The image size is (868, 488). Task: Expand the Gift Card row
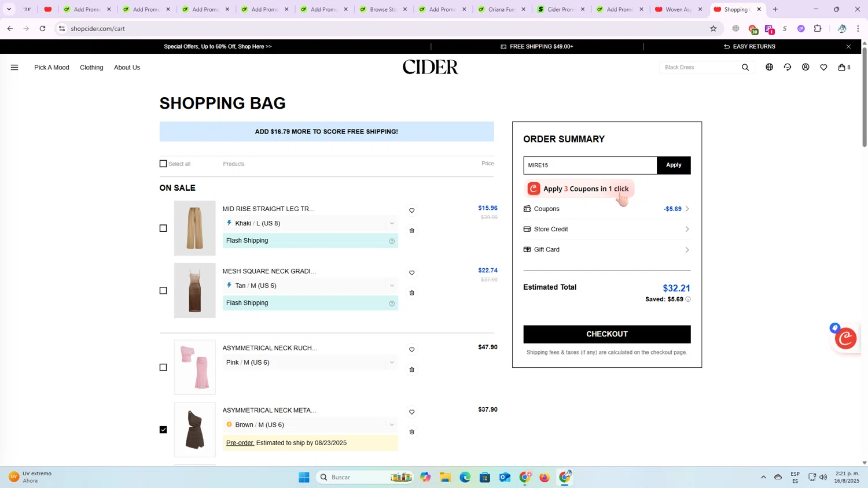[x=607, y=250]
